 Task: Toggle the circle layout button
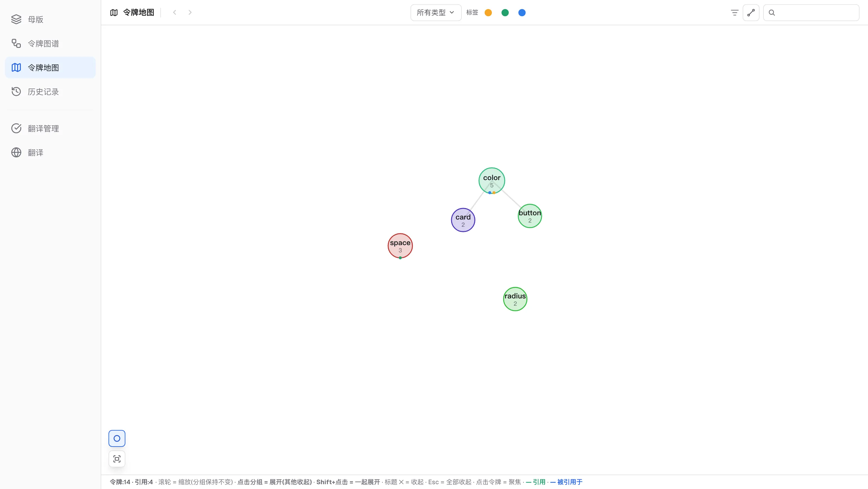pos(117,438)
